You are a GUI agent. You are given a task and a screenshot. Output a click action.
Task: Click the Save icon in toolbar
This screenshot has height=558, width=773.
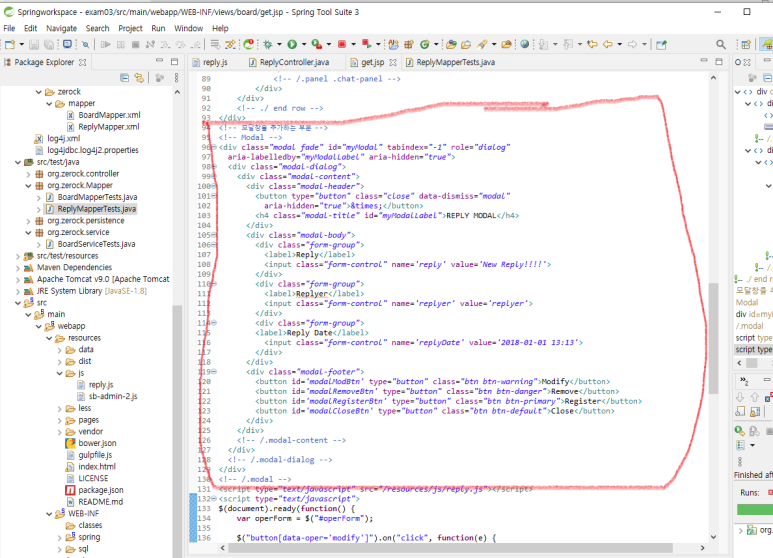pos(34,44)
